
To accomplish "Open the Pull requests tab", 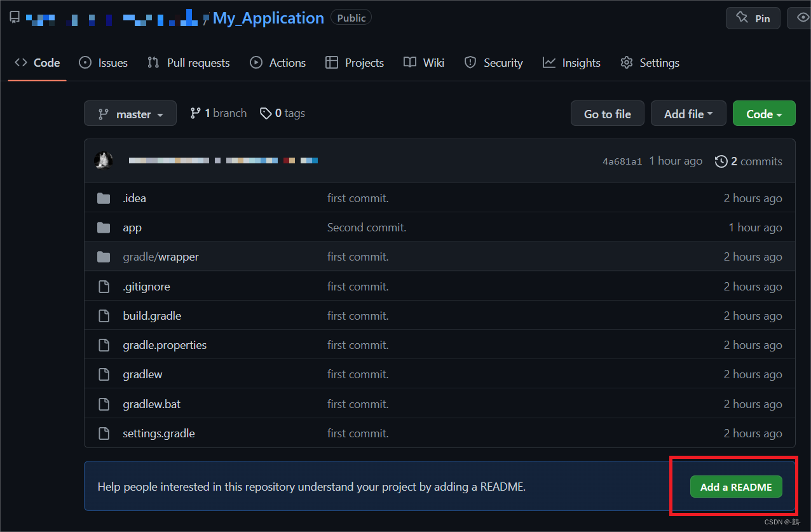I will coord(189,62).
